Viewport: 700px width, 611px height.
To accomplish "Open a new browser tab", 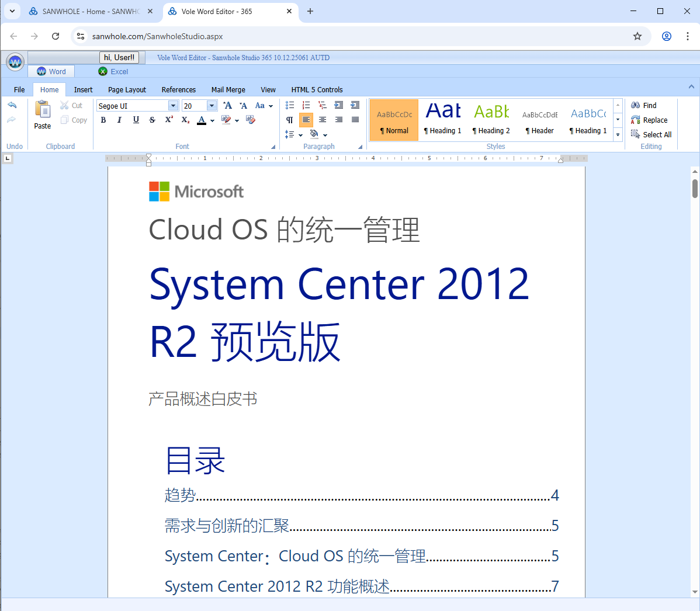I will point(310,11).
